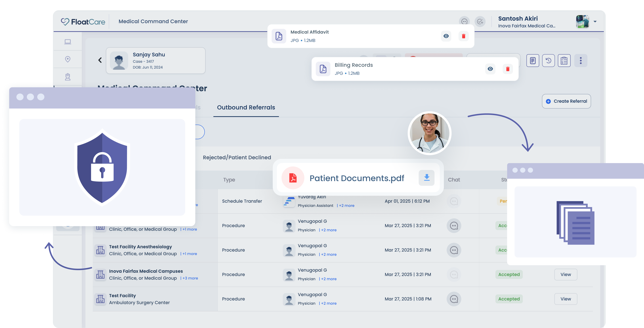
Task: Click Santosh Akiri's profile avatar
Action: [x=582, y=22]
